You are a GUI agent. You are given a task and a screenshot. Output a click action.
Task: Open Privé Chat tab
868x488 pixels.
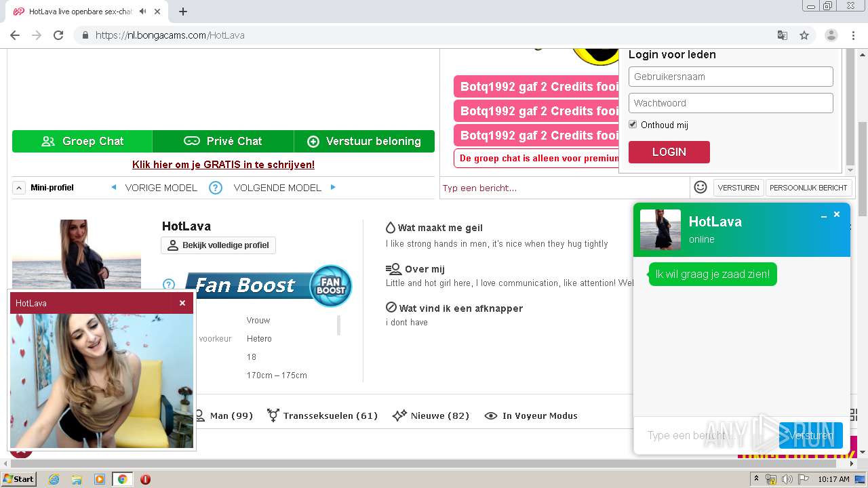(x=223, y=141)
